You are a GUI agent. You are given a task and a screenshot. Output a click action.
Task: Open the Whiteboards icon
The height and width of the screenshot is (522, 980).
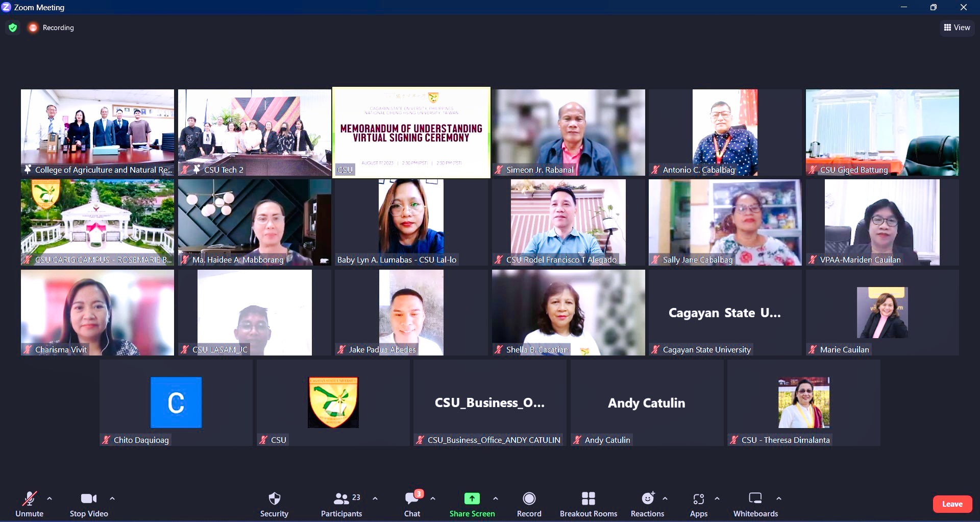click(755, 498)
